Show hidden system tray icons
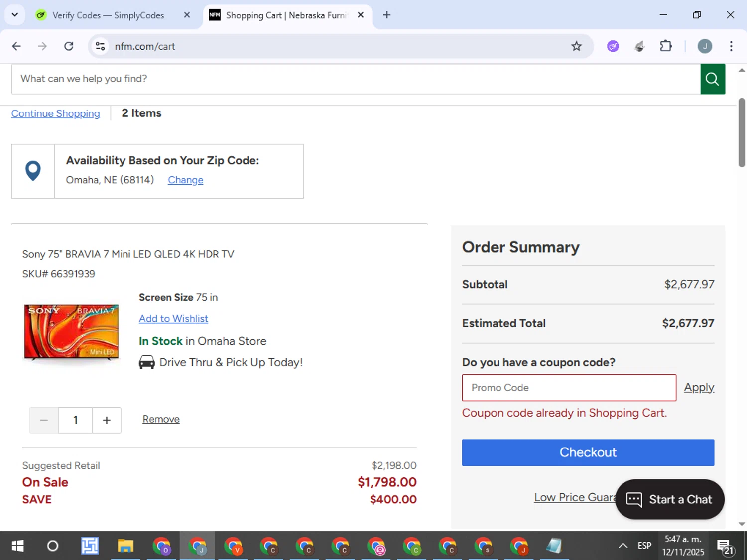This screenshot has height=560, width=747. click(x=623, y=546)
